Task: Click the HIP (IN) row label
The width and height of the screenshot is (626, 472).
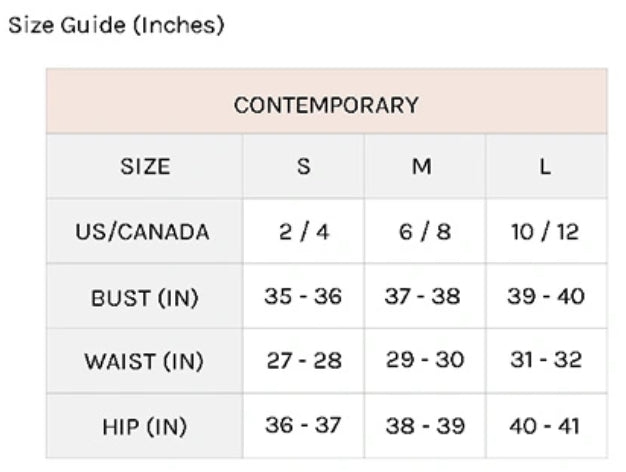Action: (x=145, y=426)
